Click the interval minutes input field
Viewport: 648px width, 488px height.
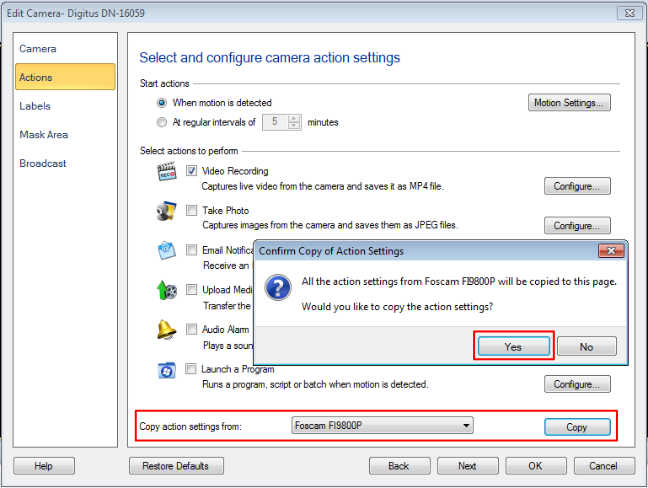[274, 122]
